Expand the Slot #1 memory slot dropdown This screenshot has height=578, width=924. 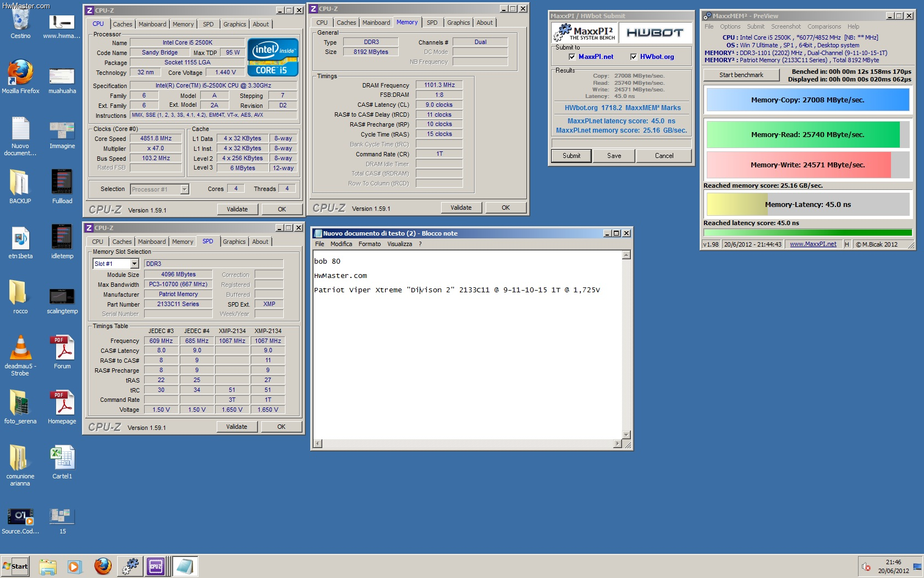134,264
